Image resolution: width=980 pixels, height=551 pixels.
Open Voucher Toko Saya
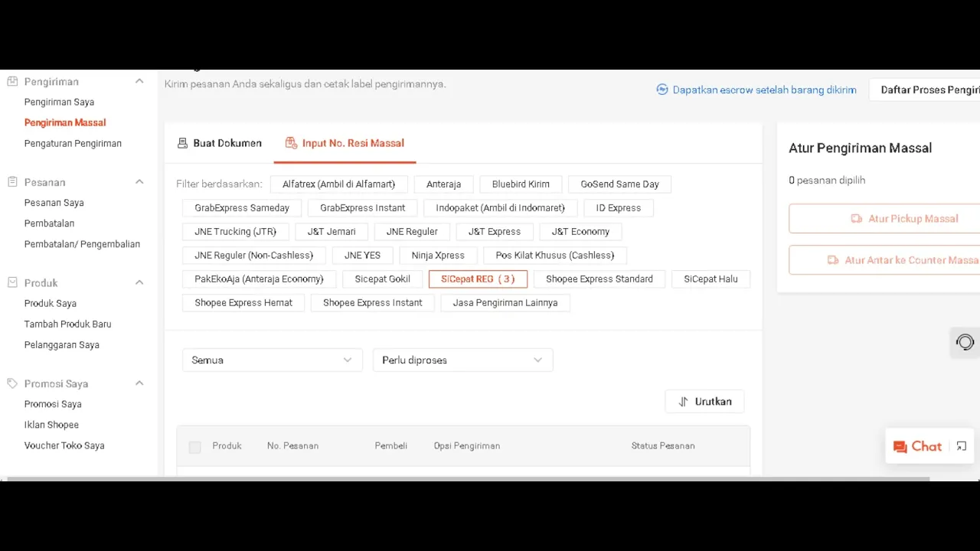[64, 445]
